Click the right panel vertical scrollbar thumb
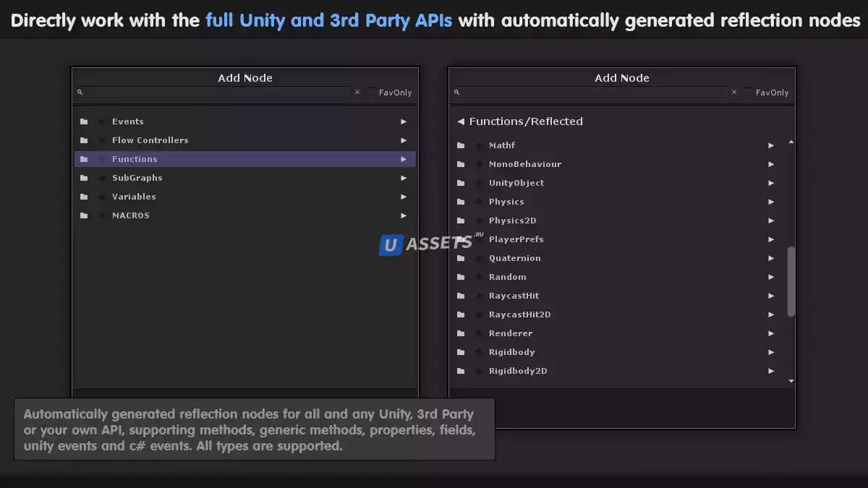The image size is (868, 488). (x=791, y=281)
